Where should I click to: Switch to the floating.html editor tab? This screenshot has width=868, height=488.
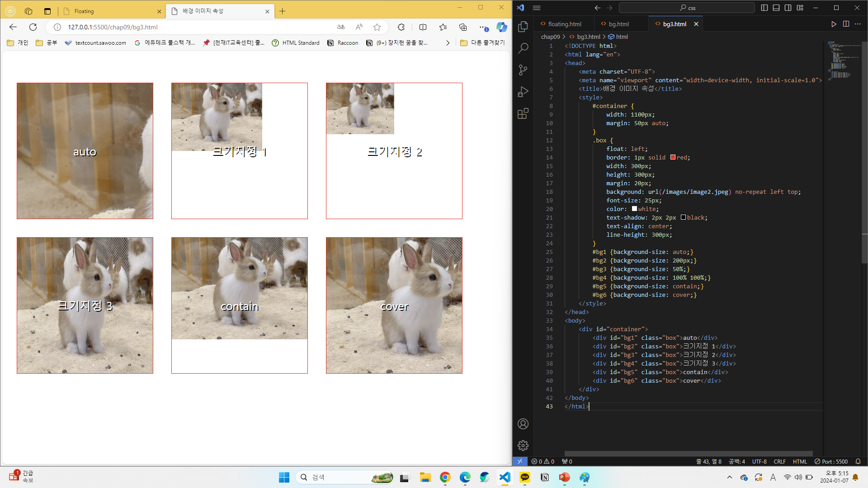(x=564, y=24)
